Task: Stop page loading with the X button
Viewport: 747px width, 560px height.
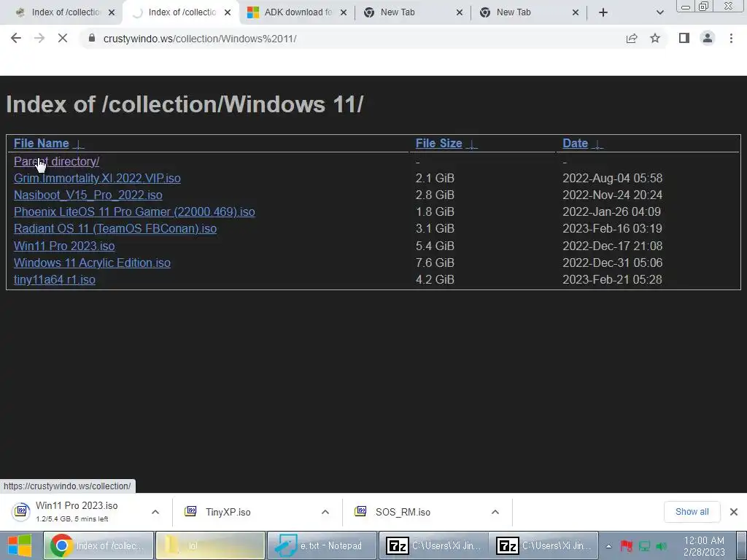Action: [63, 38]
